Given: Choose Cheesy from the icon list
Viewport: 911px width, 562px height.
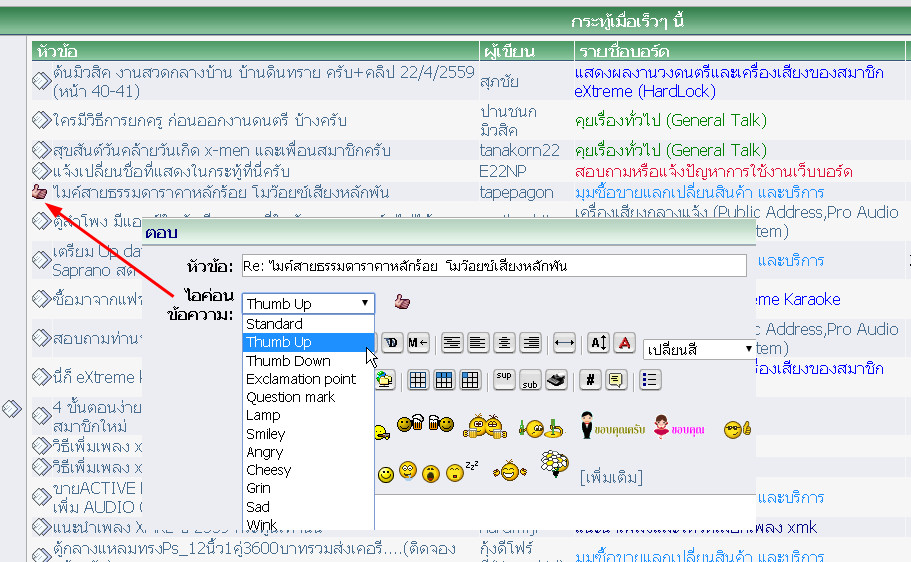Looking at the screenshot, I should [308, 470].
